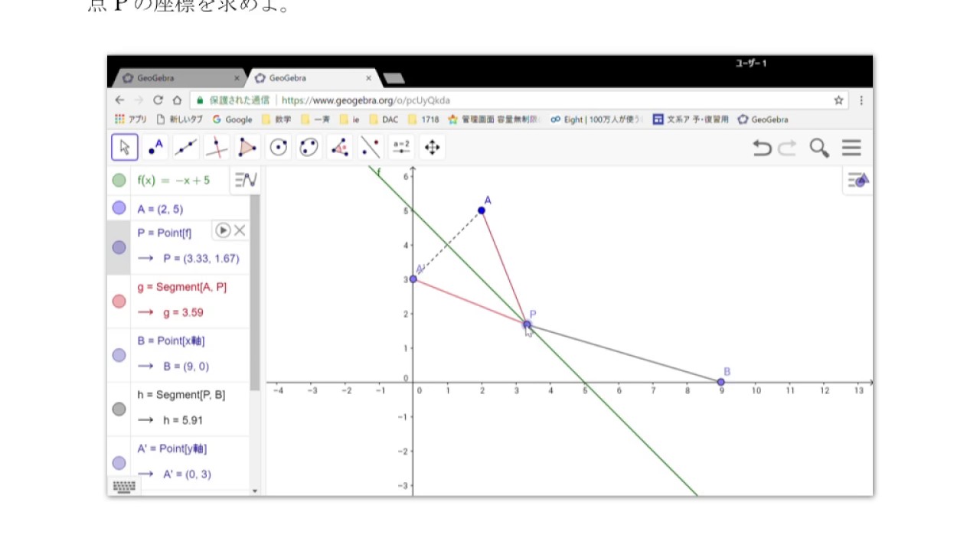Click the f(x) = −x + 5 definition
The width and height of the screenshot is (980, 551).
174,181
